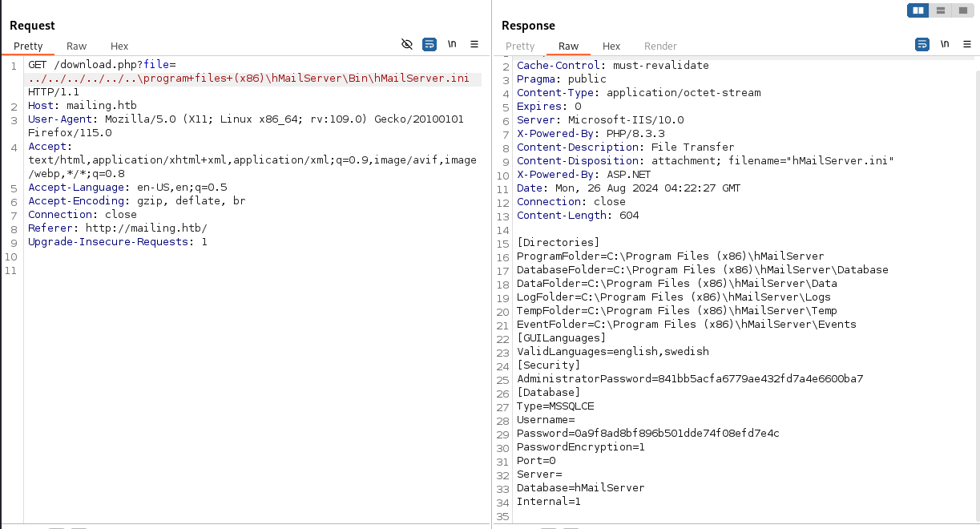
Task: Select the Response Raw tab
Action: coord(569,46)
